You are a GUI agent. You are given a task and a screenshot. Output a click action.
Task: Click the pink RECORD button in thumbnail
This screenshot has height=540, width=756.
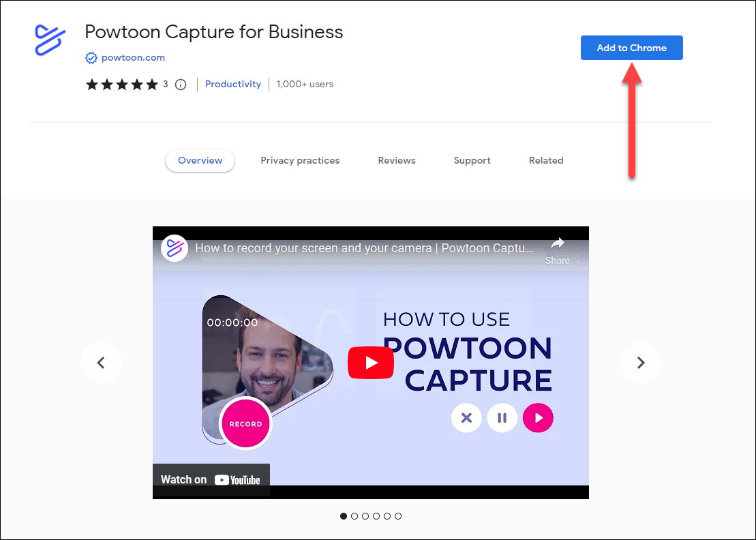pos(246,423)
